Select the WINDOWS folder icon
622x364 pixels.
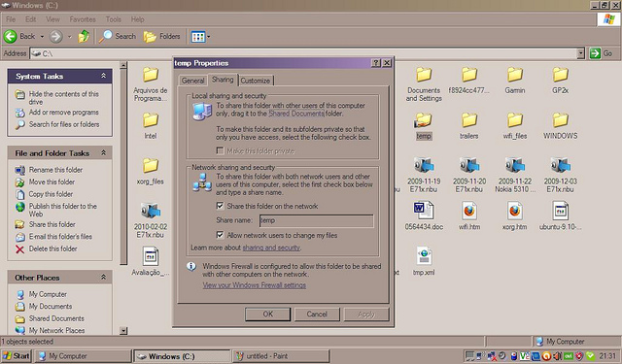560,119
